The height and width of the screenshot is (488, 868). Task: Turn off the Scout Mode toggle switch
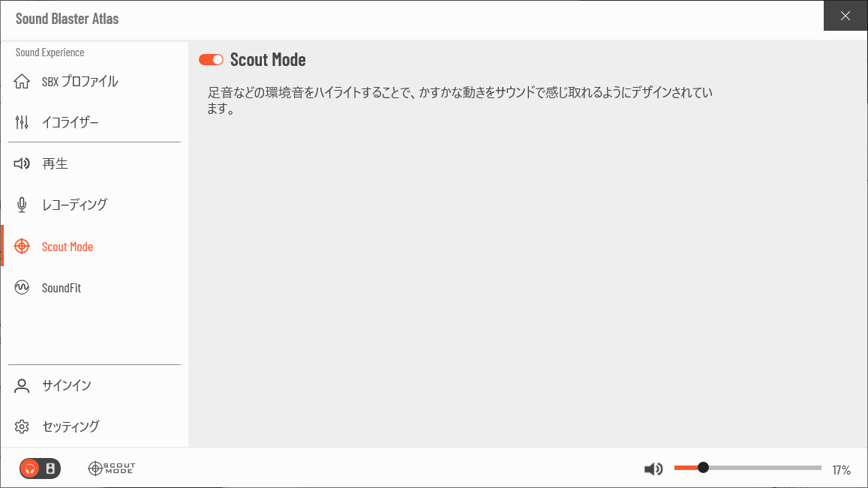[x=211, y=60]
